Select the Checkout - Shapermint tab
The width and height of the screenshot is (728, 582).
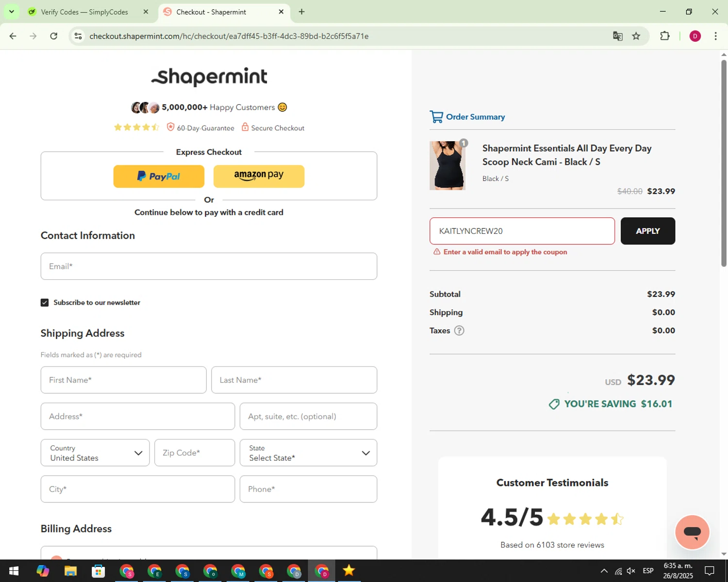[218, 12]
